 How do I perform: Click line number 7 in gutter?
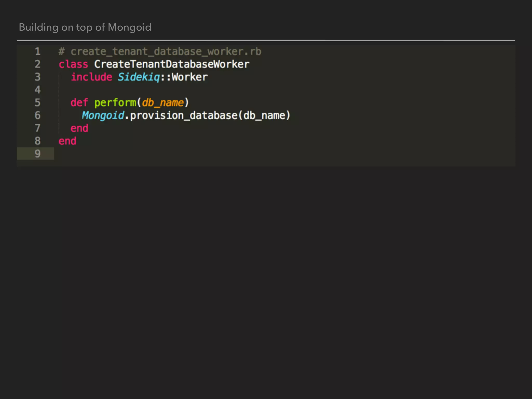(x=38, y=128)
